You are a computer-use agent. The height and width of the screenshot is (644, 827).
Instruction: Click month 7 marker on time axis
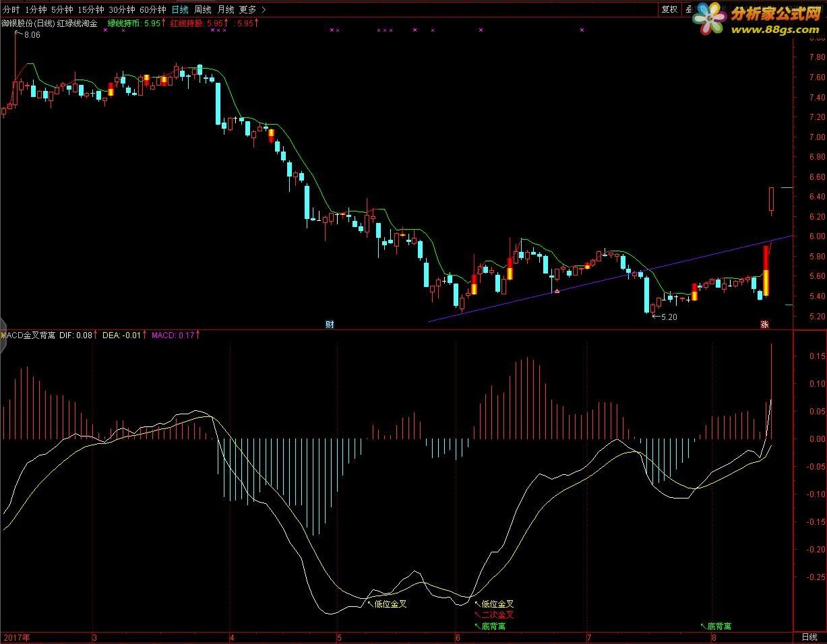(589, 637)
